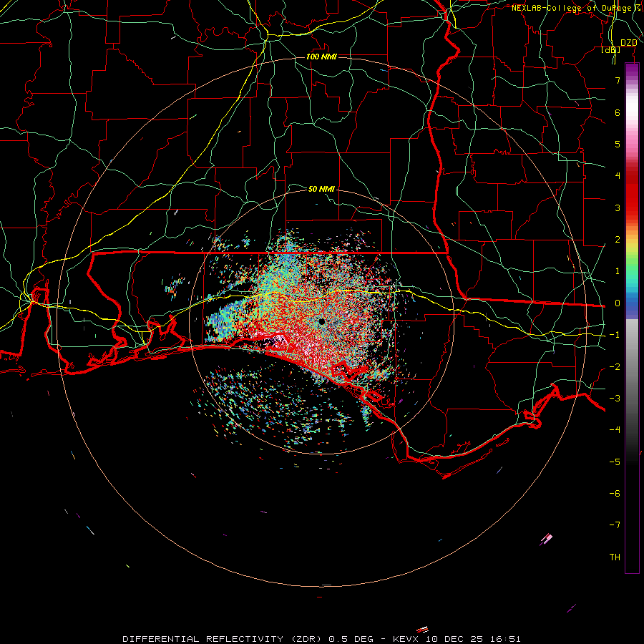Click the -3 value on the color scale
Image resolution: width=644 pixels, height=644 pixels.
click(x=615, y=399)
